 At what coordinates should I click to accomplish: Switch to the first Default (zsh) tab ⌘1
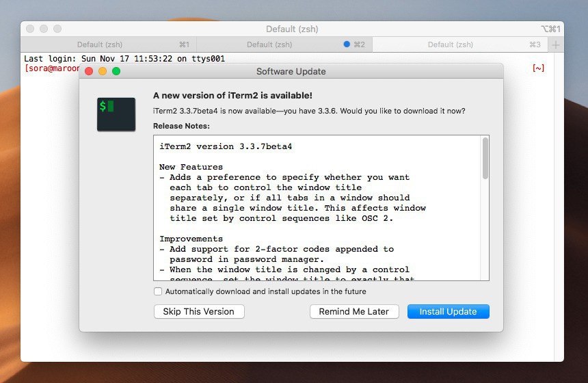click(109, 44)
